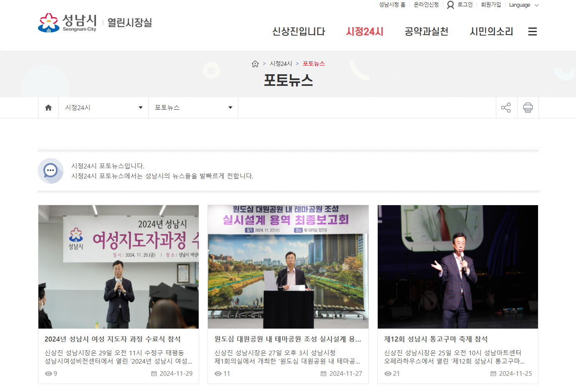This screenshot has height=392, width=576.
Task: Open the 신상진입니다 menu
Action: point(298,32)
